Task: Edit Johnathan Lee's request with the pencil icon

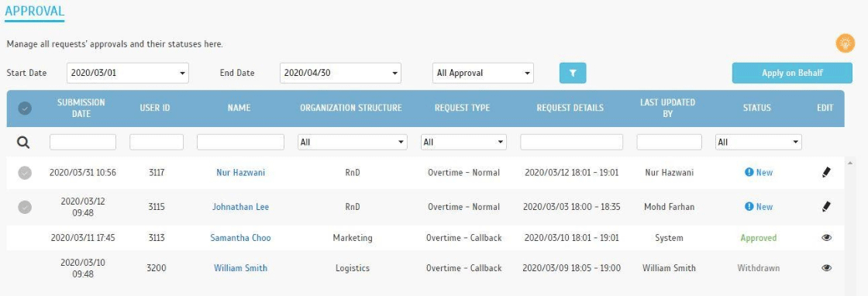Action: (826, 206)
